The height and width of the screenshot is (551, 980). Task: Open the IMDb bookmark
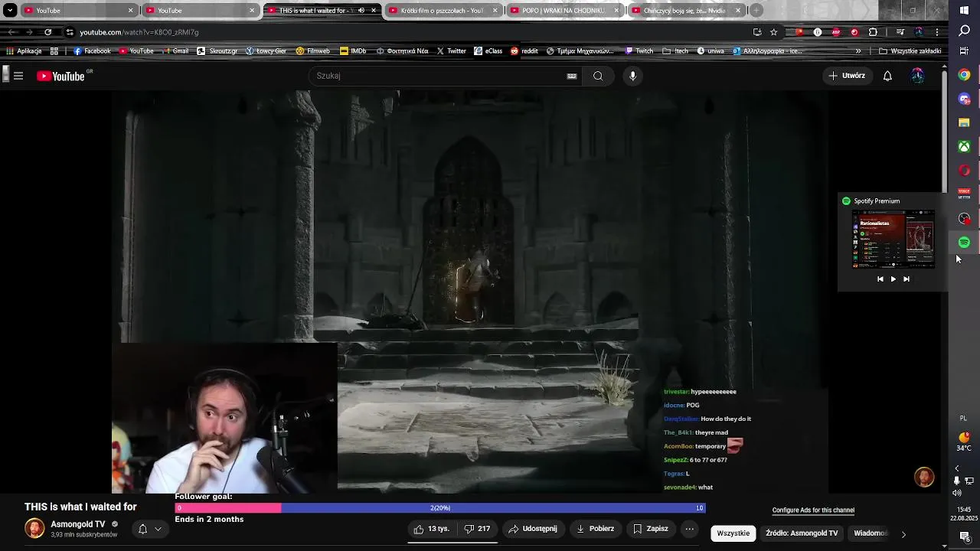pos(352,51)
